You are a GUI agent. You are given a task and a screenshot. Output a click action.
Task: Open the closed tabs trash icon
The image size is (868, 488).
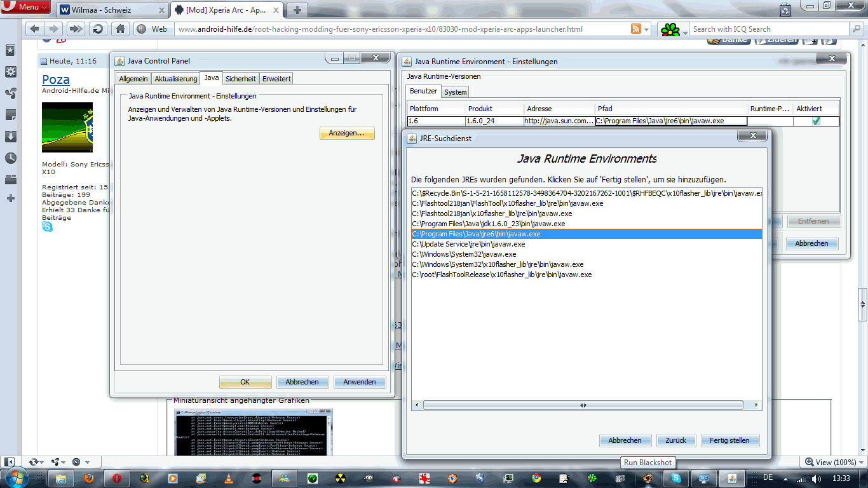(x=786, y=10)
